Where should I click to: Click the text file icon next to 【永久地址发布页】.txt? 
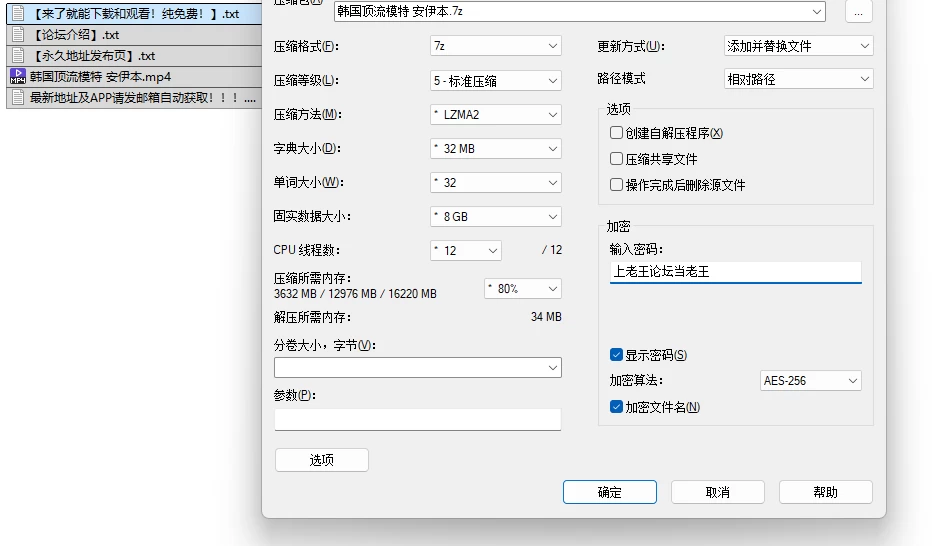tap(18, 56)
